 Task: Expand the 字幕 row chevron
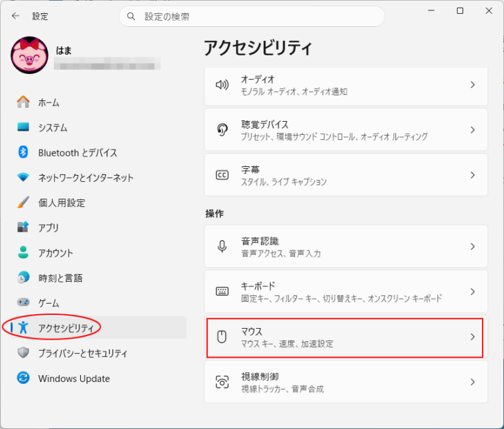click(472, 175)
